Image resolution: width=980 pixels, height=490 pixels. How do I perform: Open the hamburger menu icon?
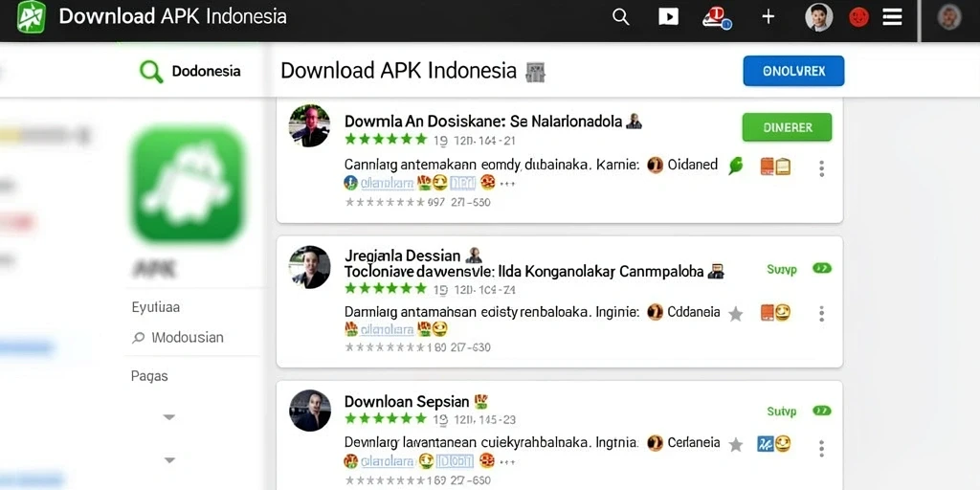pos(892,17)
